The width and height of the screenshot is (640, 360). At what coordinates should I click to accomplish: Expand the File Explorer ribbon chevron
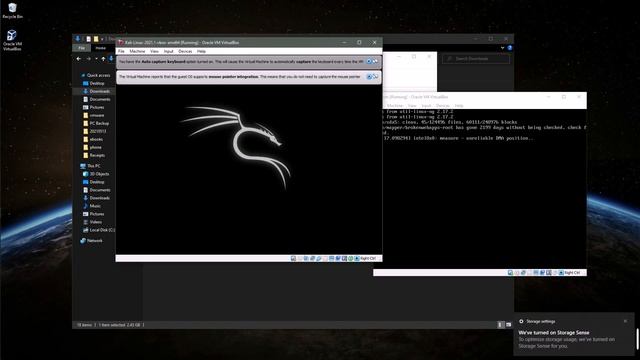502,48
